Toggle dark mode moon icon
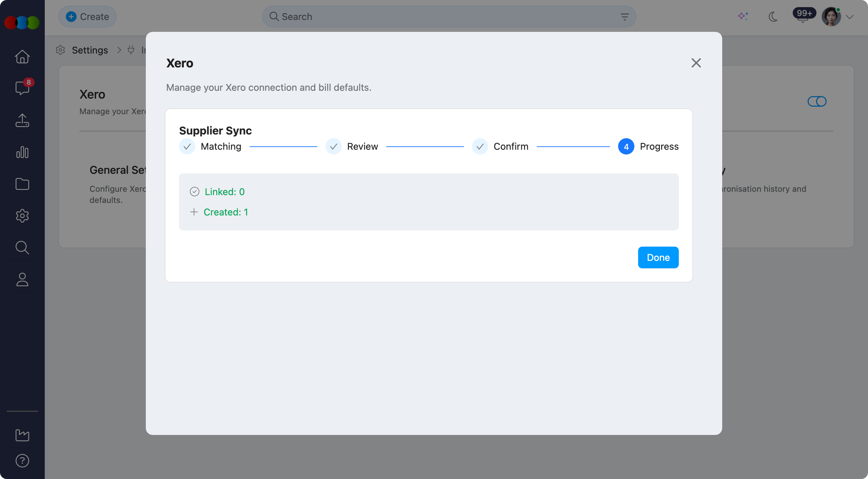Image resolution: width=868 pixels, height=479 pixels. [x=773, y=17]
